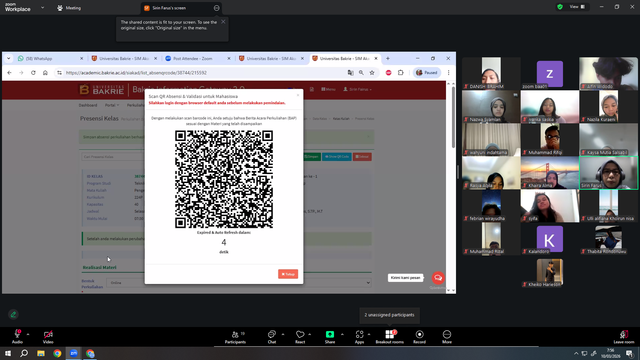This screenshot has height=360, width=640.
Task: Open Breakout rooms
Action: 389,336
